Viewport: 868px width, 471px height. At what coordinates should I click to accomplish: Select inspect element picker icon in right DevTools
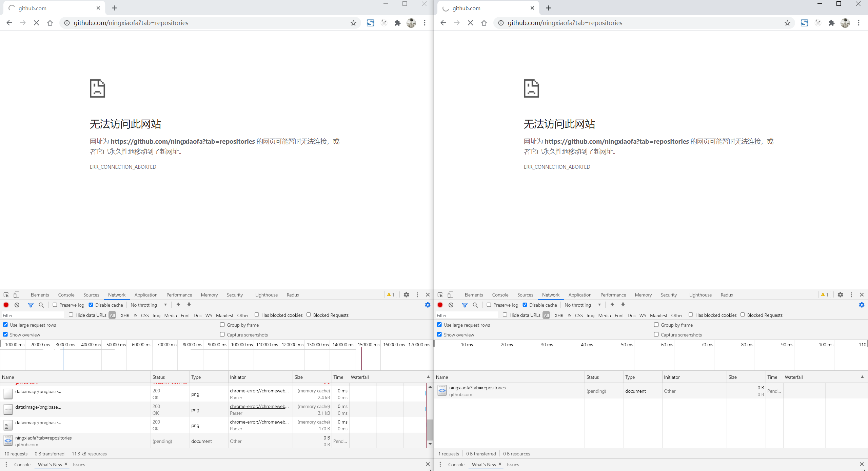click(440, 295)
